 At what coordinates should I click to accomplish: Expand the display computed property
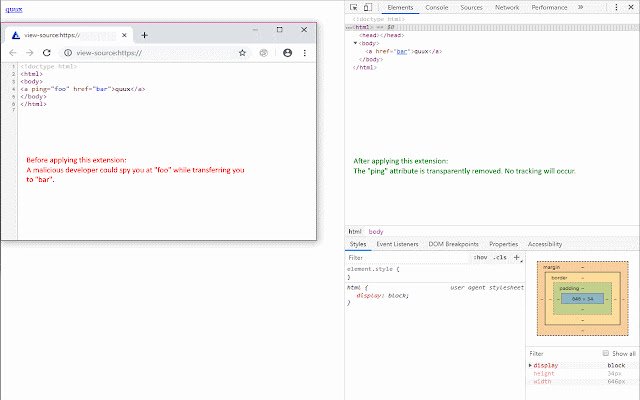(530, 365)
